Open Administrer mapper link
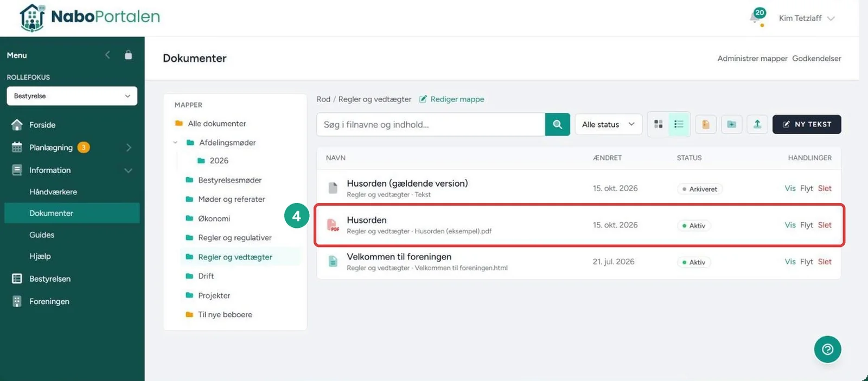Image resolution: width=868 pixels, height=381 pixels. [x=752, y=59]
